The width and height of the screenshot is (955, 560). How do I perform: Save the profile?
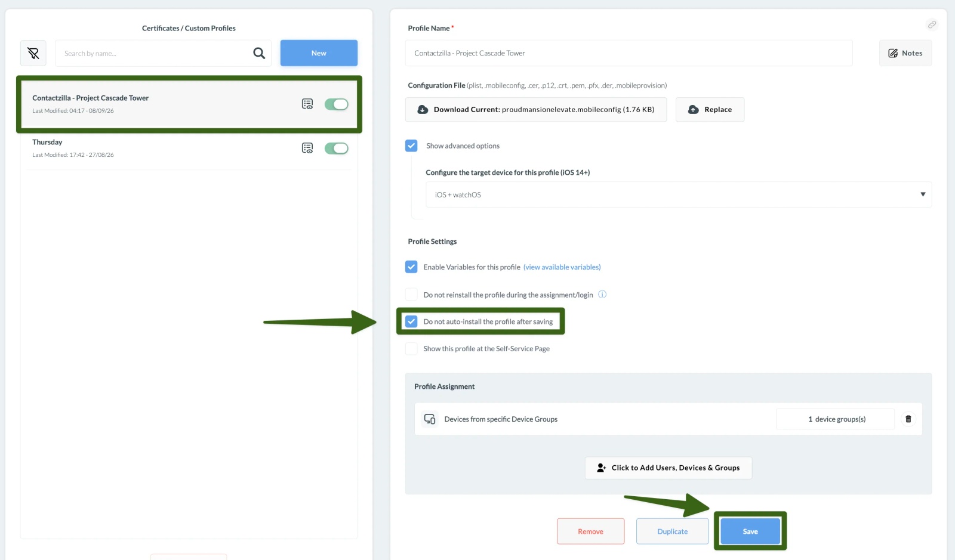coord(750,531)
